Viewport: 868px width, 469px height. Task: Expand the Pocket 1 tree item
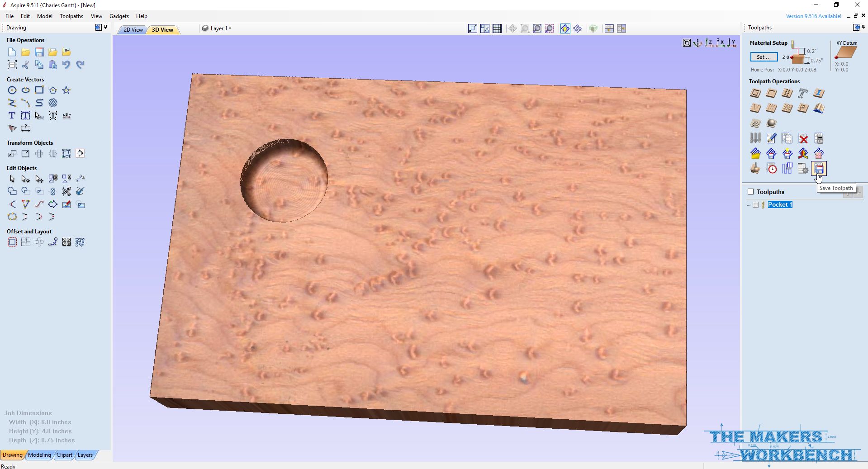tap(748, 205)
